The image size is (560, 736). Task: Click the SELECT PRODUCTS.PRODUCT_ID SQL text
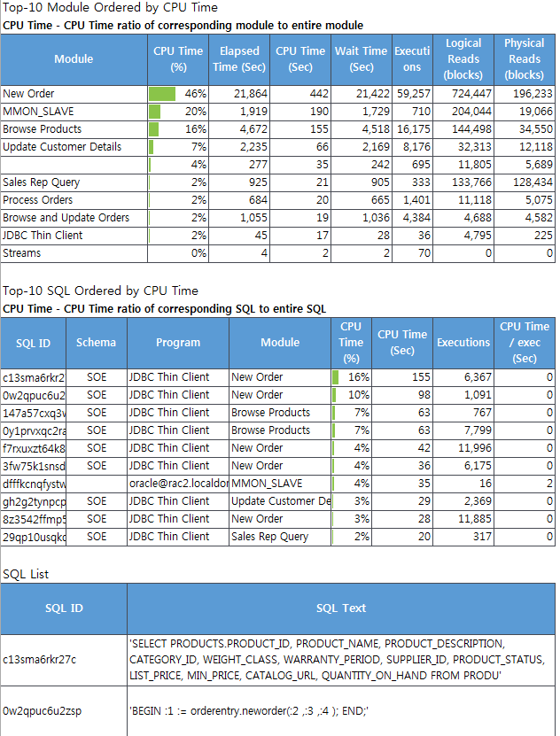click(x=337, y=660)
